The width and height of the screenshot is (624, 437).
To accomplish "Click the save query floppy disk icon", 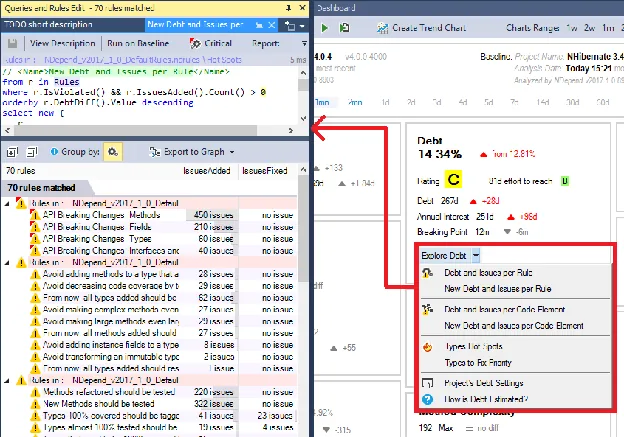I will point(12,43).
